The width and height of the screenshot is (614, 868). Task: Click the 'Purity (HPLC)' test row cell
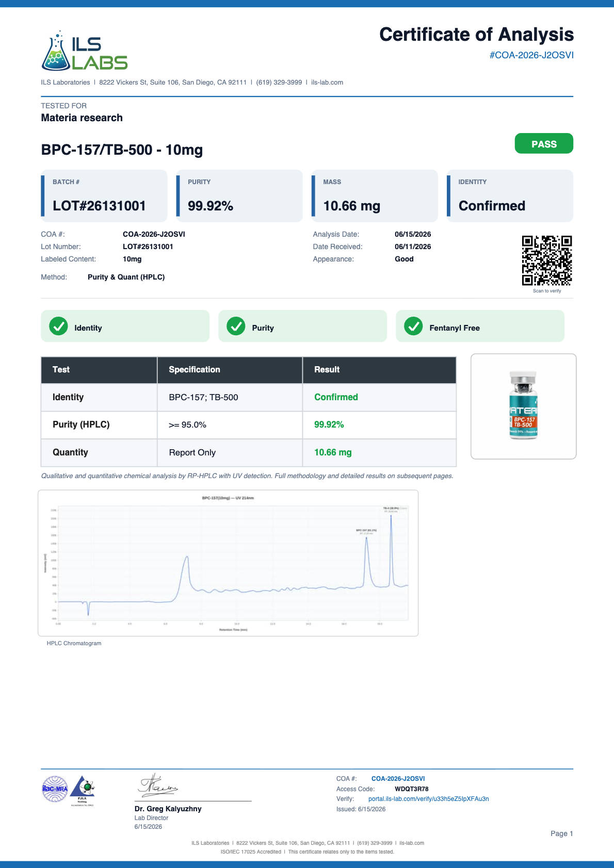tap(99, 425)
